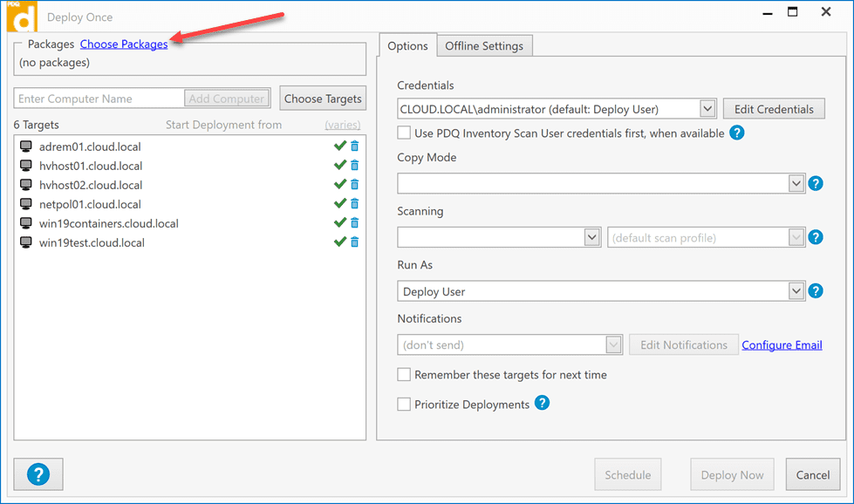Remove hvhost02.cloud.local using its trash icon
This screenshot has height=504, width=854.
pos(354,185)
